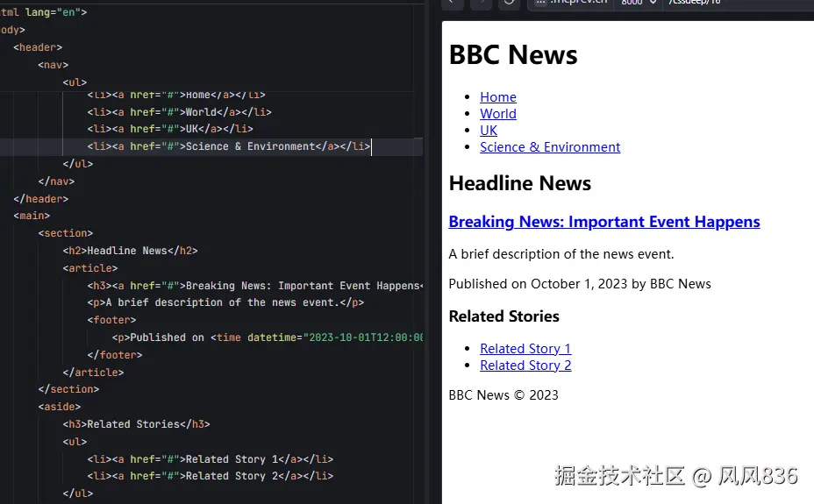Screen dimensions: 814x504
Task: Place the cursor on the <article> opening tag
Action: click(x=90, y=268)
